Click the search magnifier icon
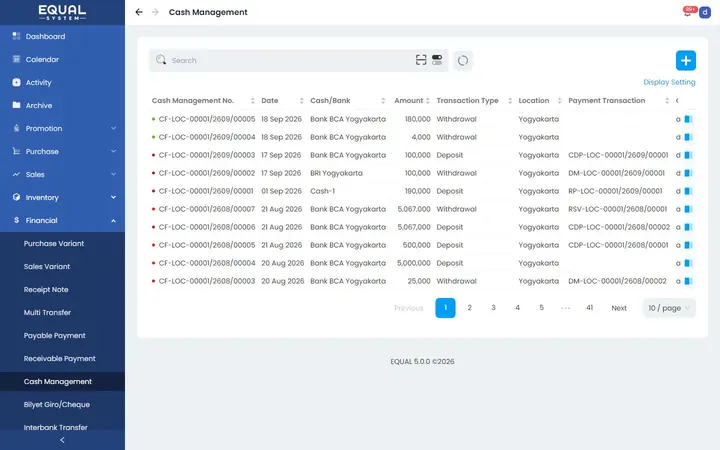This screenshot has width=720, height=450. [161, 60]
